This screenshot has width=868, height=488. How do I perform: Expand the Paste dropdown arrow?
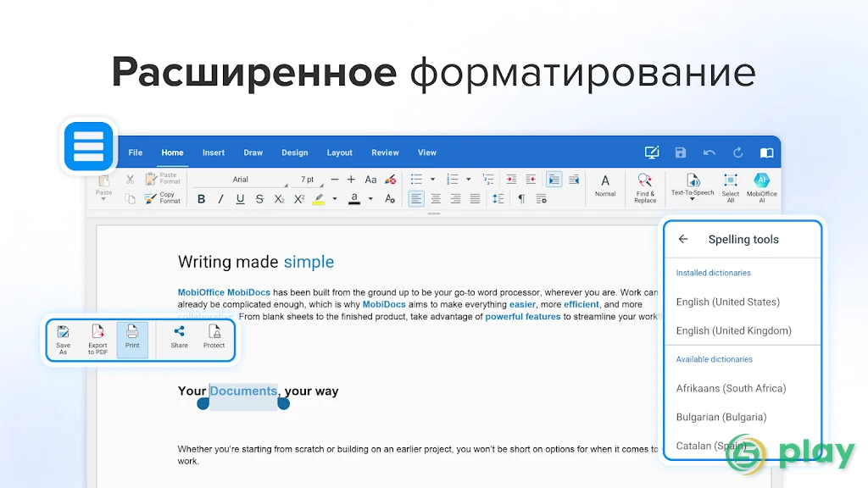coord(103,198)
